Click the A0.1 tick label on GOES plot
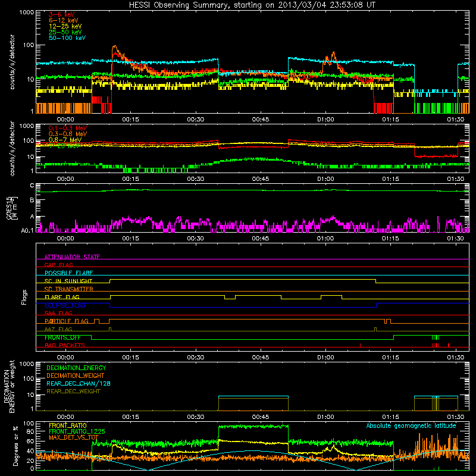The image size is (476, 476). (27, 231)
